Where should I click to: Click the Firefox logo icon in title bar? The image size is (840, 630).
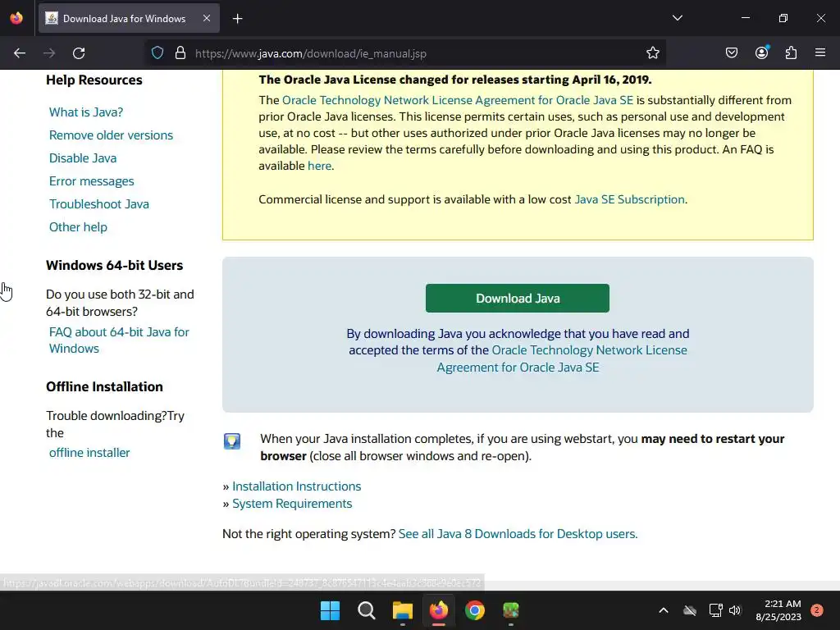pyautogui.click(x=16, y=18)
